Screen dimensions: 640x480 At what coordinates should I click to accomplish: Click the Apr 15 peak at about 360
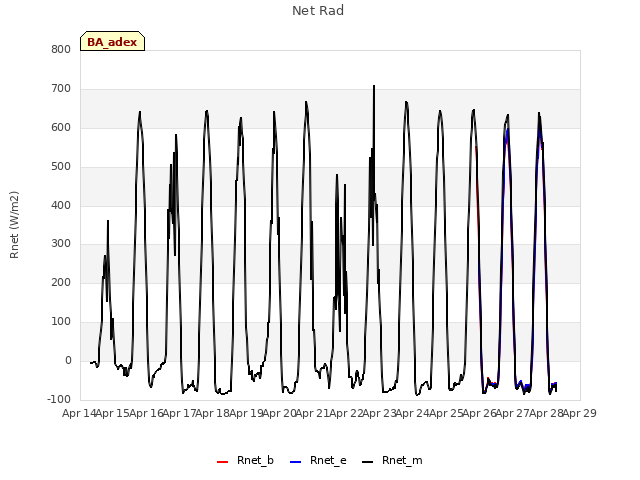pos(108,221)
